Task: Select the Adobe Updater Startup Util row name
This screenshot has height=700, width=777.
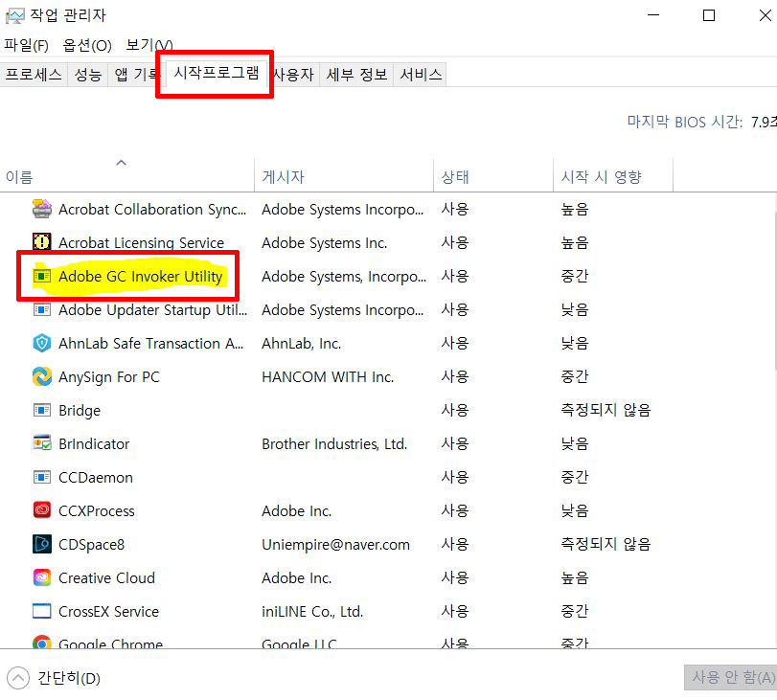Action: tap(152, 309)
